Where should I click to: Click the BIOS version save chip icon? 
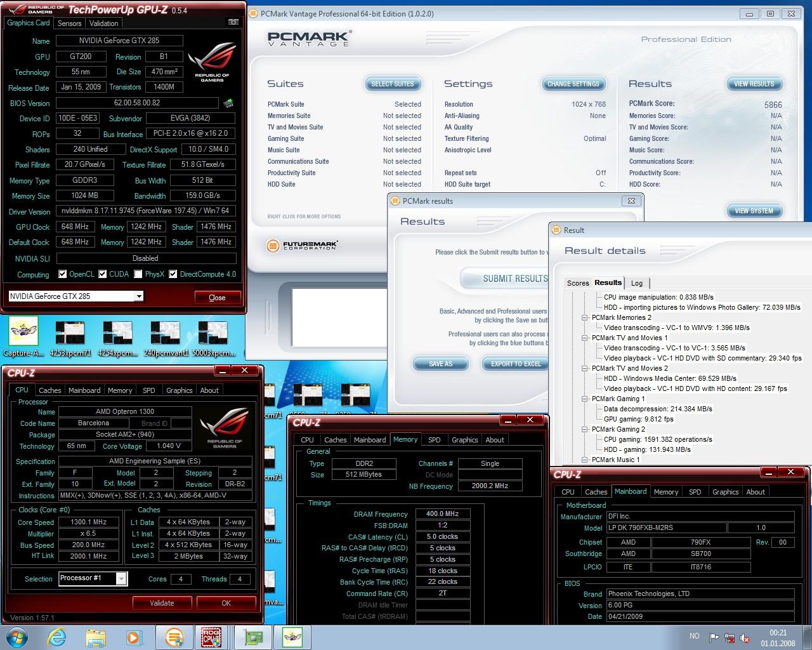[228, 103]
